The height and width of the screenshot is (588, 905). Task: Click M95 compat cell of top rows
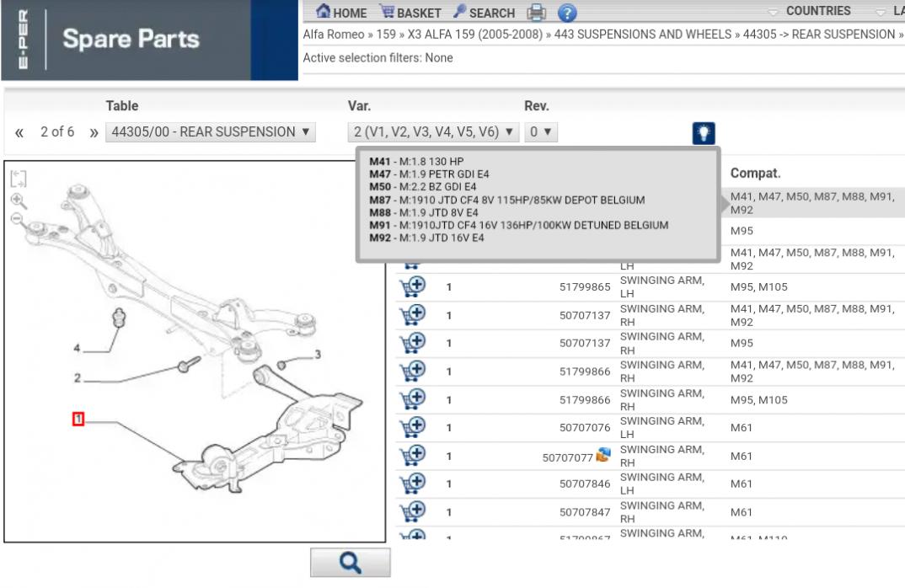pyautogui.click(x=742, y=231)
